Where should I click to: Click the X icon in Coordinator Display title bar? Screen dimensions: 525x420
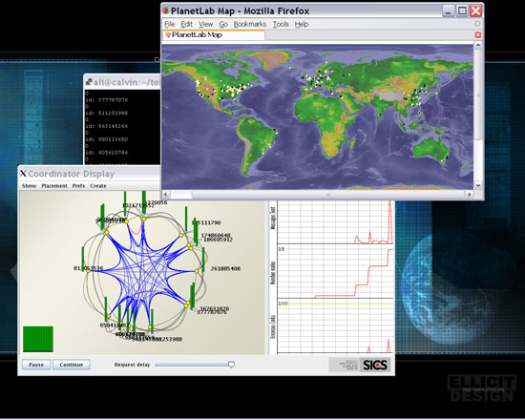(x=23, y=174)
